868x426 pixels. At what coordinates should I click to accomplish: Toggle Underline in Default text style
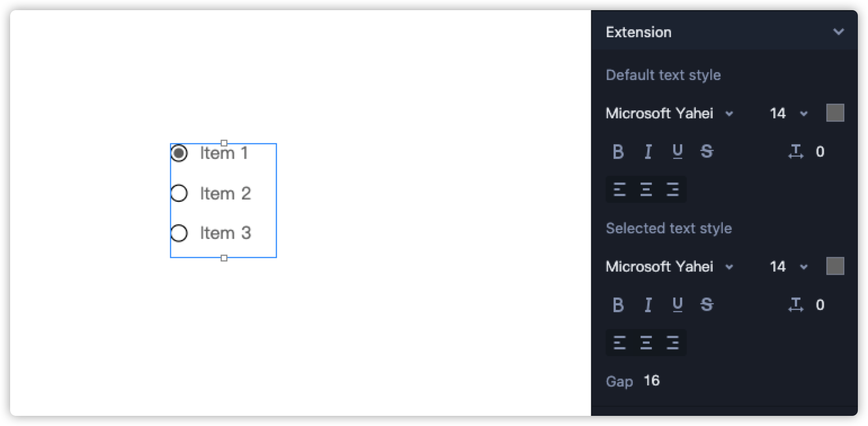pyautogui.click(x=678, y=152)
